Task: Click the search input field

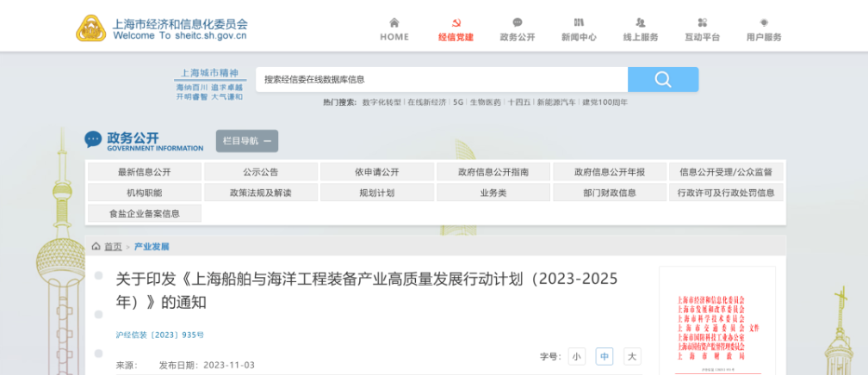Action: tap(441, 79)
